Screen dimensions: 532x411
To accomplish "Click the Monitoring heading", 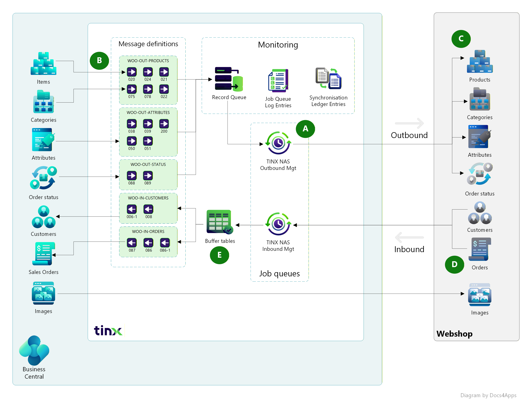I will 278,45.
